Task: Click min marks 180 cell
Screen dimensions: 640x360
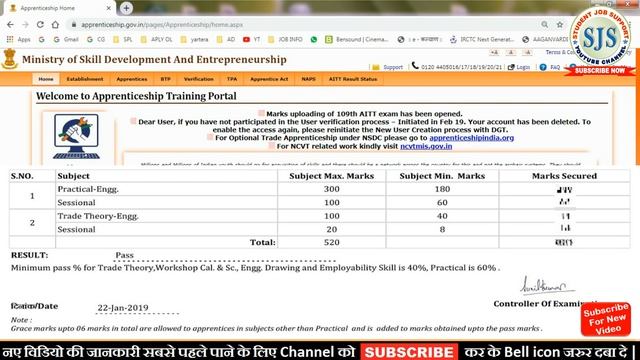Action: tap(442, 189)
